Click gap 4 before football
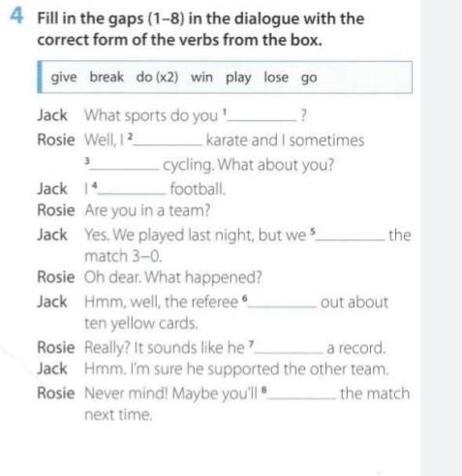The width and height of the screenshot is (462, 476). coord(132,190)
